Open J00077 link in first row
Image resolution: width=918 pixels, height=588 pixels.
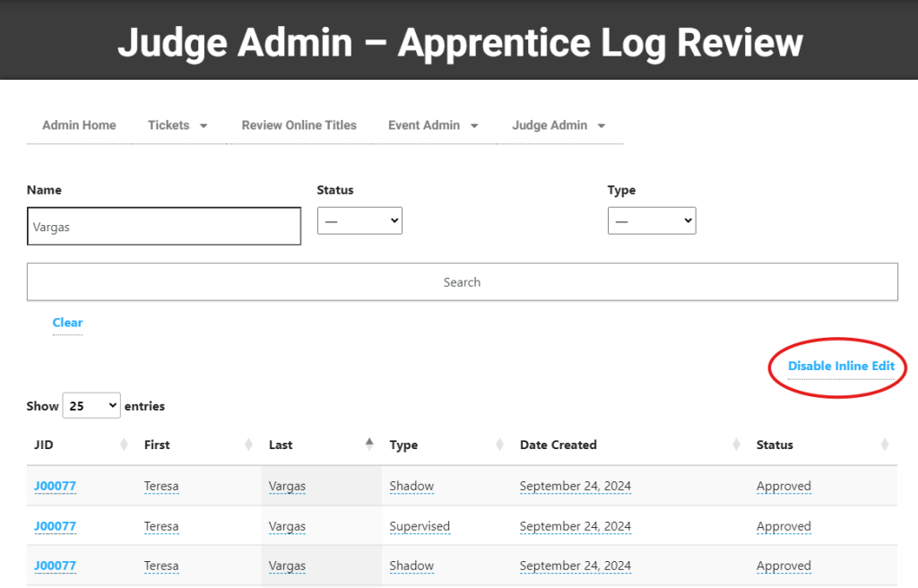55,487
